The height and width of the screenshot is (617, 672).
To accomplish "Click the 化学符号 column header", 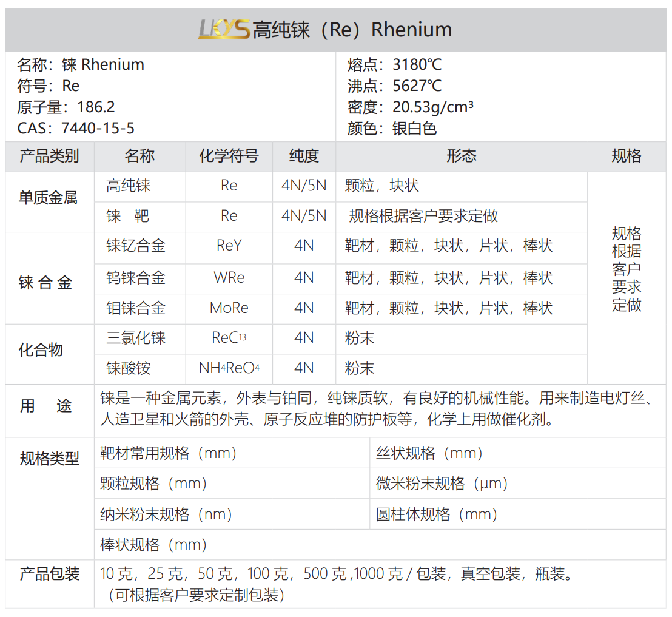I will (229, 157).
